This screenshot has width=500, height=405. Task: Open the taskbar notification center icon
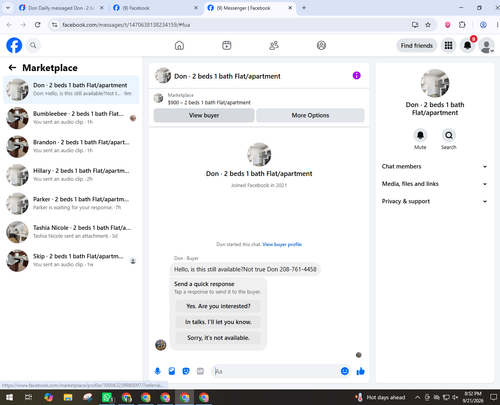[494, 397]
